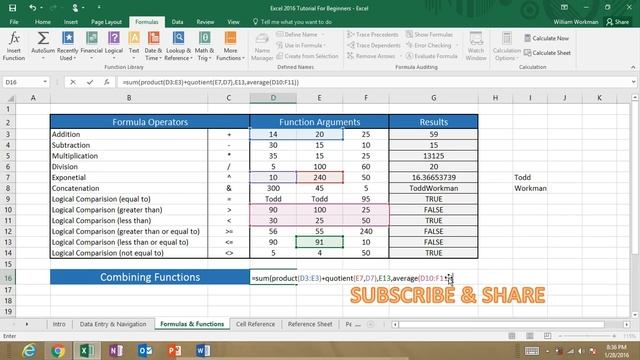Select all cells with corner triangle
The width and height of the screenshot is (640, 360).
click(11, 98)
